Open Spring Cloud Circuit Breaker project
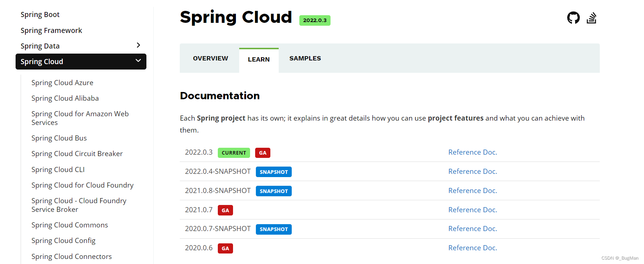644x264 pixels. pyautogui.click(x=77, y=154)
